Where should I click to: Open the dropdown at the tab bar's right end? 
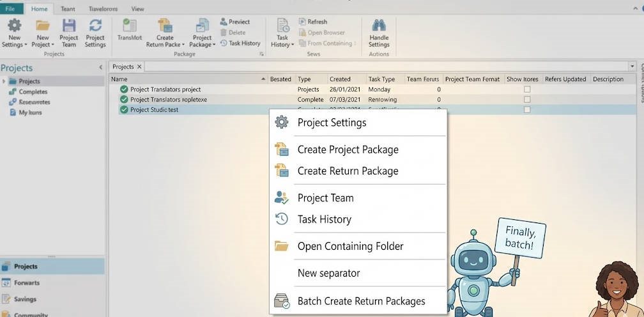pyautogui.click(x=632, y=66)
